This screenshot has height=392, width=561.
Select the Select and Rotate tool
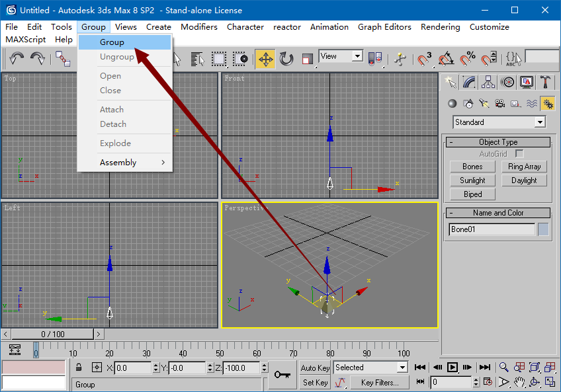[286, 59]
